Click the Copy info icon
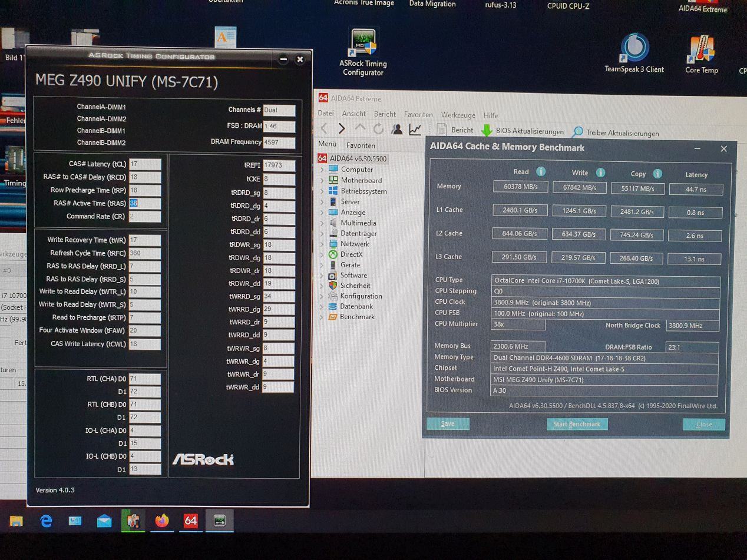Viewport: 747px width, 560px height. tap(657, 173)
